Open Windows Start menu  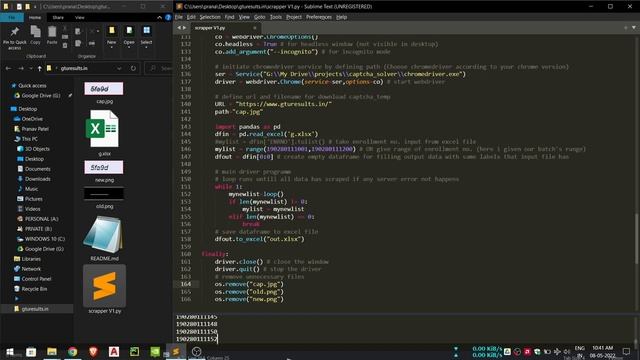pos(10,352)
